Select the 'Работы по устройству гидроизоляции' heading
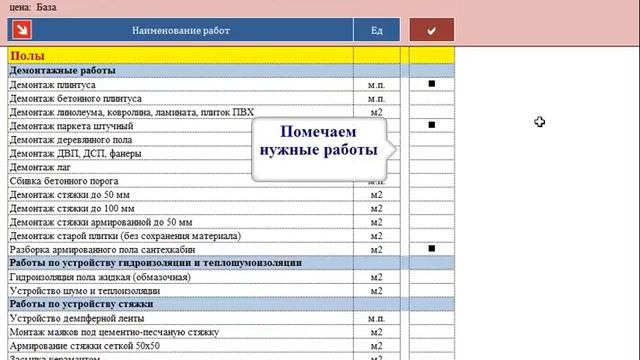This screenshot has width=640, height=360. pyautogui.click(x=156, y=263)
